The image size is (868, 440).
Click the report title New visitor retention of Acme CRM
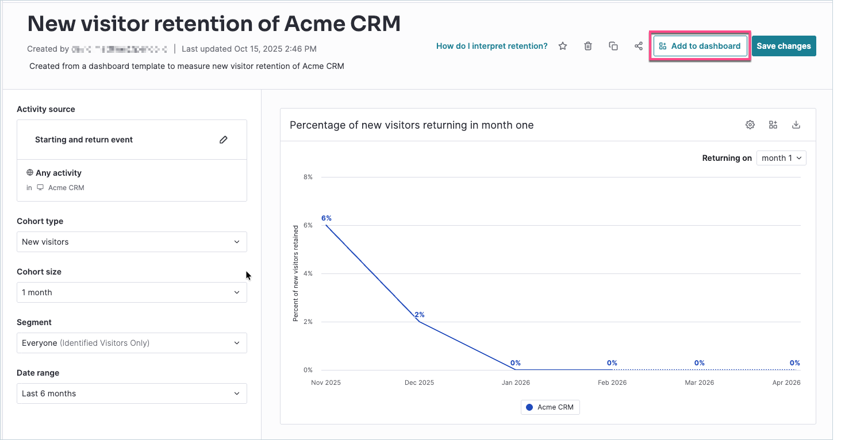214,24
